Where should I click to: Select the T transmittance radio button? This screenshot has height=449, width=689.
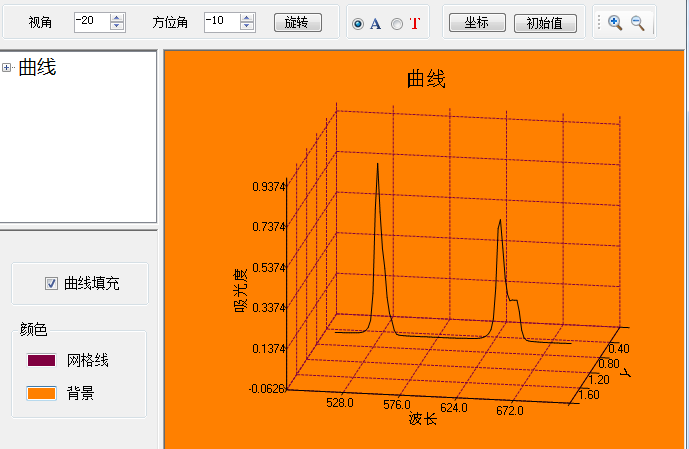pos(397,23)
